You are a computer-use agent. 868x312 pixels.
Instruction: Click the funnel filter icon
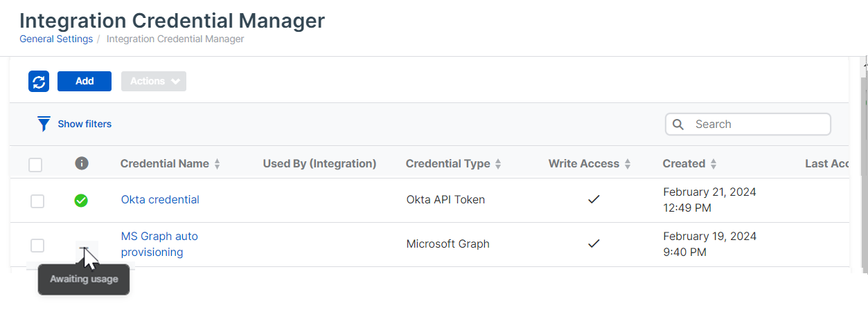click(x=44, y=125)
